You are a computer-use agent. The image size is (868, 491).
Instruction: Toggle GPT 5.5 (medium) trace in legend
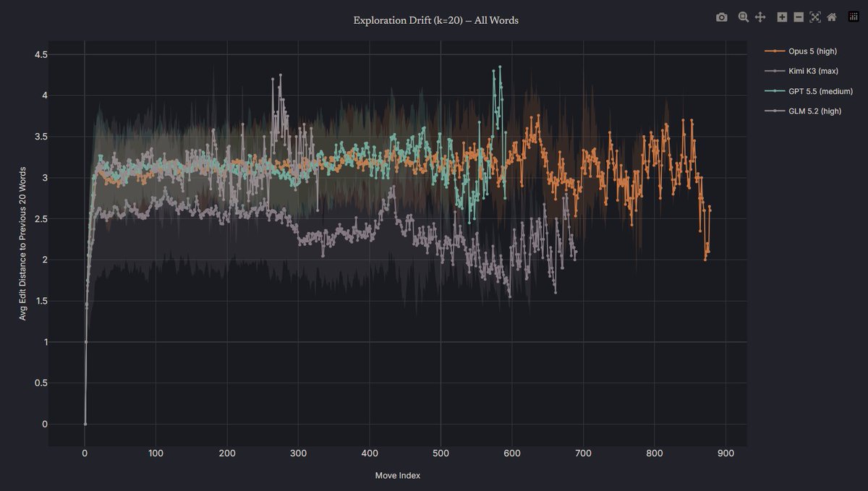point(809,90)
